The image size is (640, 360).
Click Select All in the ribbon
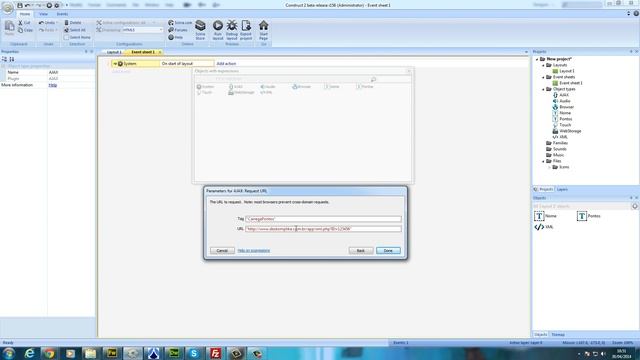(75, 30)
